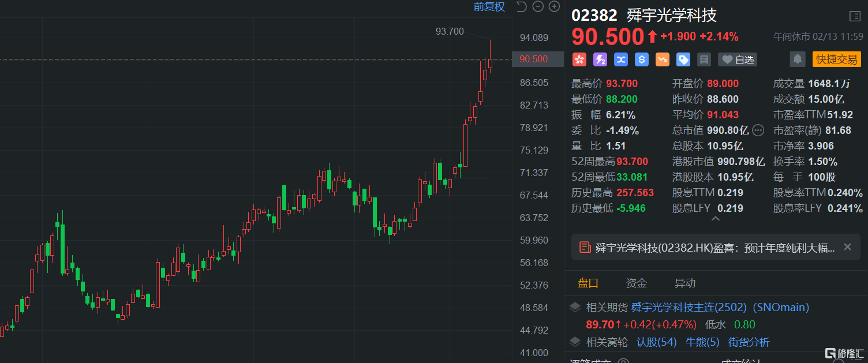Open the 舜宇光学科技主连(2502) futures link
Viewport: 868px width, 363px height.
coord(721,308)
